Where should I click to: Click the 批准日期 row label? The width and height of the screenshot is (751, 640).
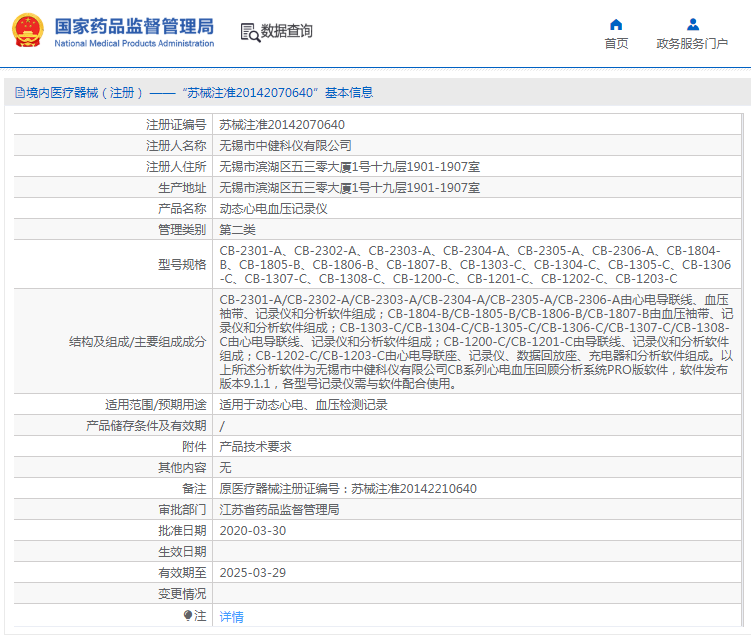182,531
